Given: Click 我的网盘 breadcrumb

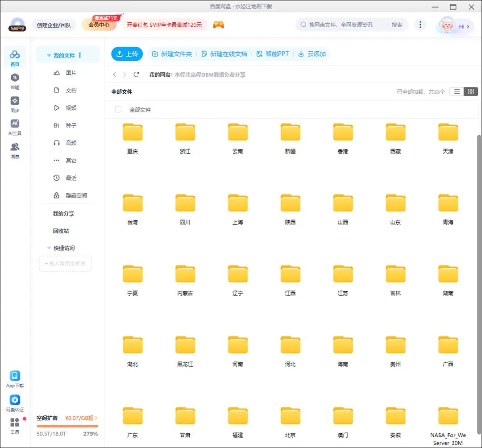Looking at the screenshot, I should click(159, 75).
